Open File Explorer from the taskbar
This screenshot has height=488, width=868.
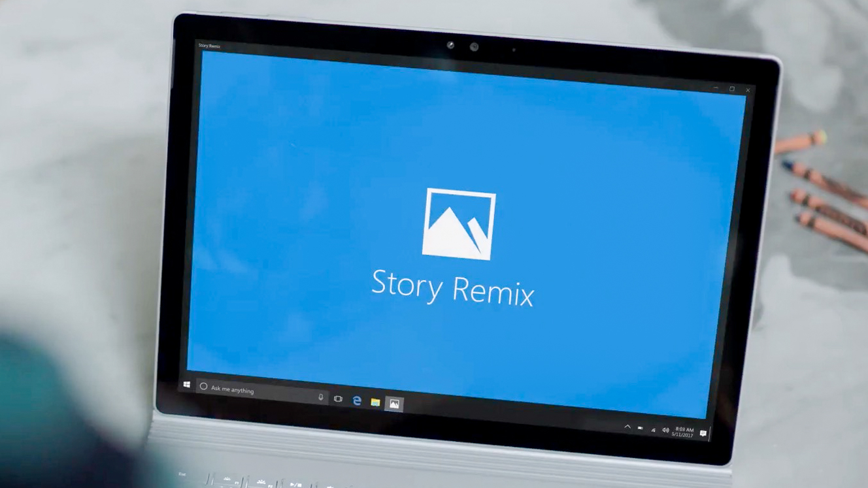pos(375,402)
